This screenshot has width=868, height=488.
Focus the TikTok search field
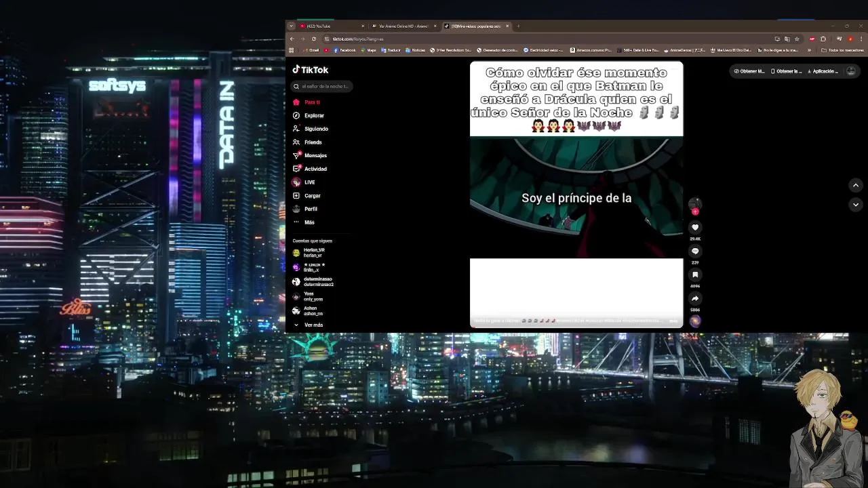[x=321, y=86]
